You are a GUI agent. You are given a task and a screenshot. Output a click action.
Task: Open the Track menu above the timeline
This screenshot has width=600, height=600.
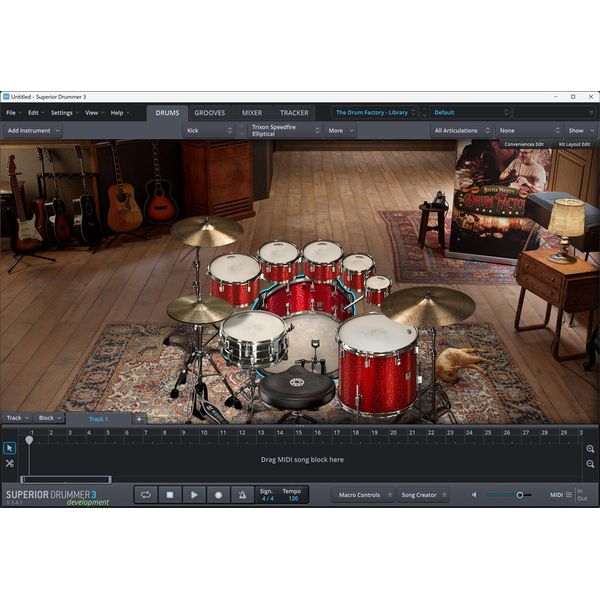pos(17,418)
